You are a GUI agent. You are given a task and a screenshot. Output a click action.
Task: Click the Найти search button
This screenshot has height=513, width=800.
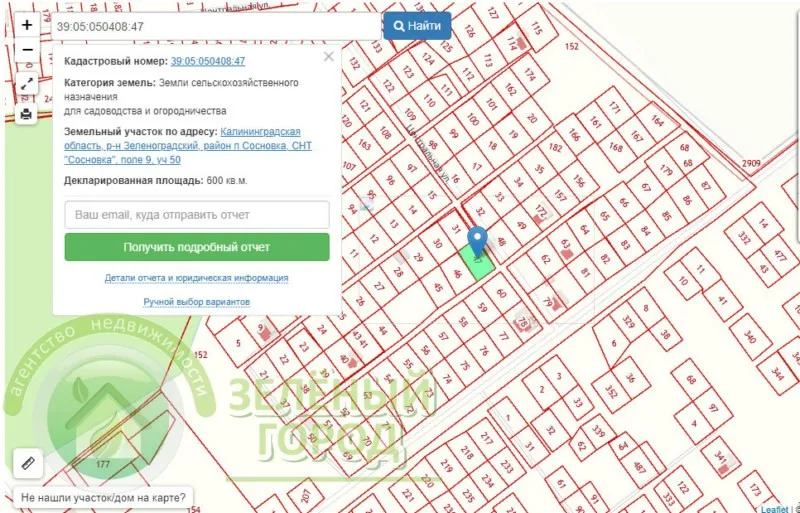[x=417, y=26]
